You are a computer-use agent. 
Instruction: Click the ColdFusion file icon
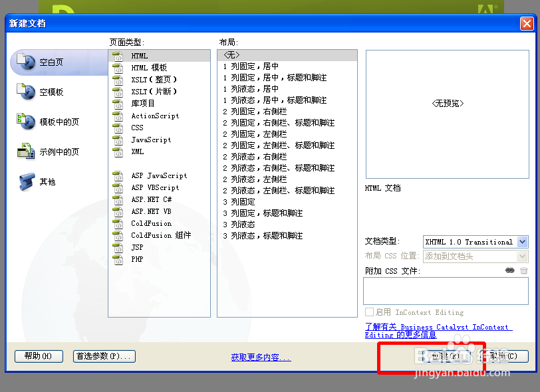point(118,224)
